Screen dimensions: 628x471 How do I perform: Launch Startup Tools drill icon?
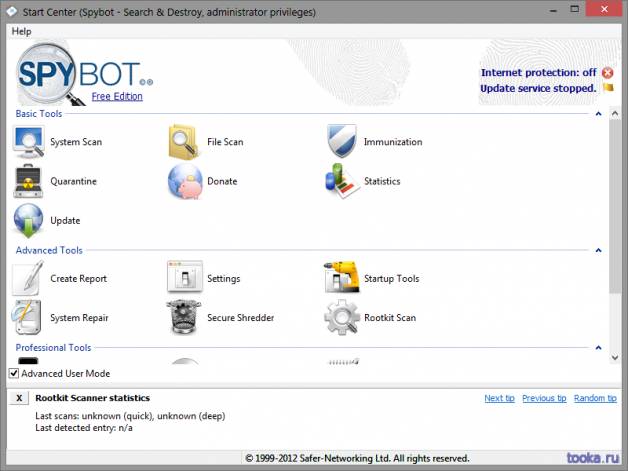(x=342, y=277)
